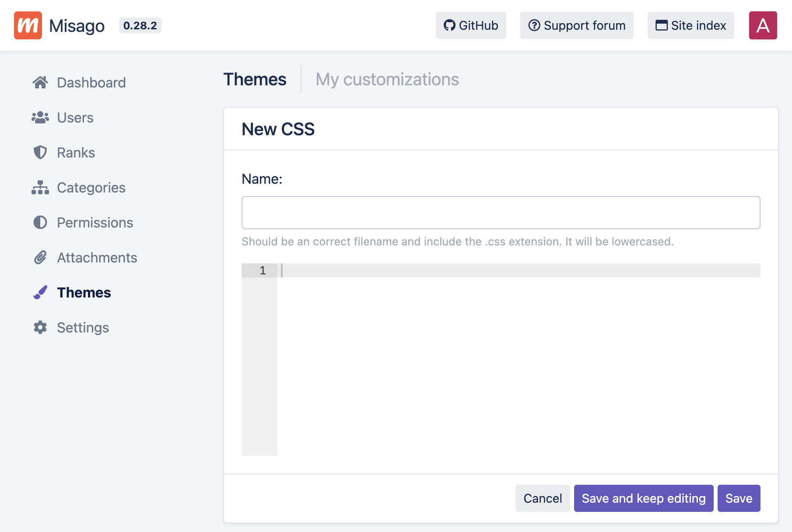Viewport: 792px width, 532px height.
Task: Open the Dashboard house icon
Action: click(x=40, y=82)
